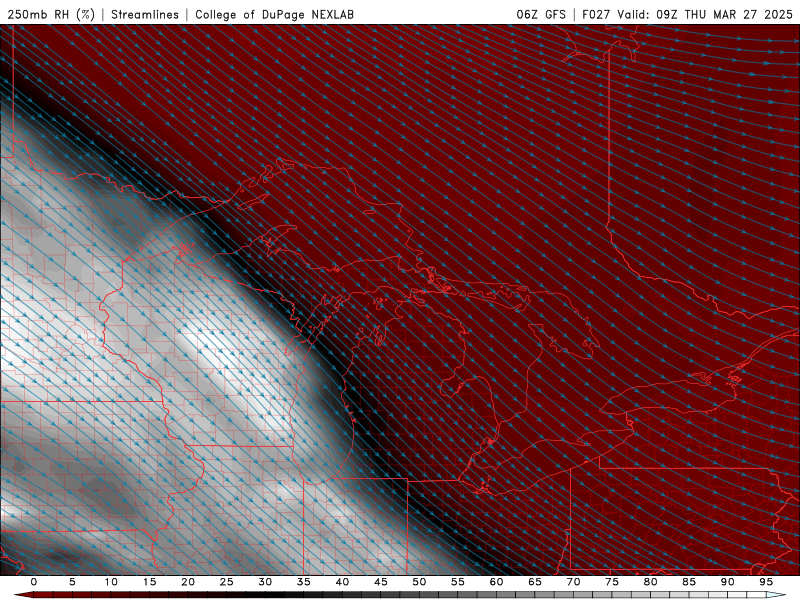Click the colorbar tick label "45"
The height and width of the screenshot is (600, 800).
click(x=381, y=582)
